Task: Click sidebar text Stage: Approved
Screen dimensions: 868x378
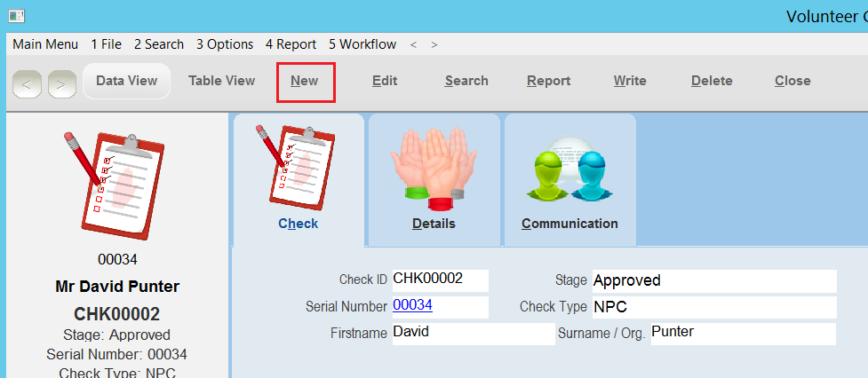Action: click(x=116, y=335)
